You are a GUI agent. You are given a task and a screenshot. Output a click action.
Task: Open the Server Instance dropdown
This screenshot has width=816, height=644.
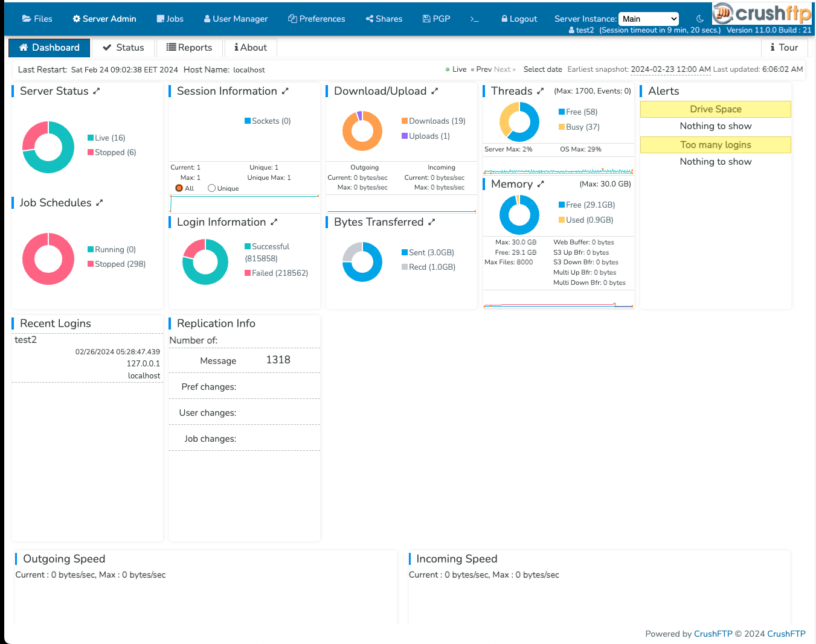(649, 19)
